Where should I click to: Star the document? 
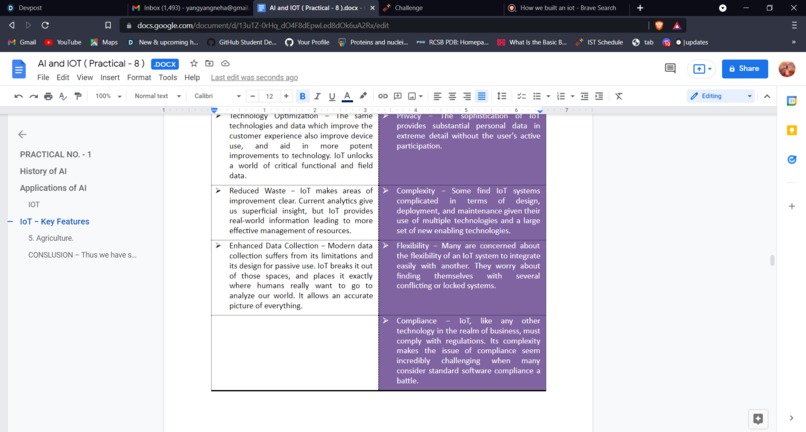coord(194,63)
